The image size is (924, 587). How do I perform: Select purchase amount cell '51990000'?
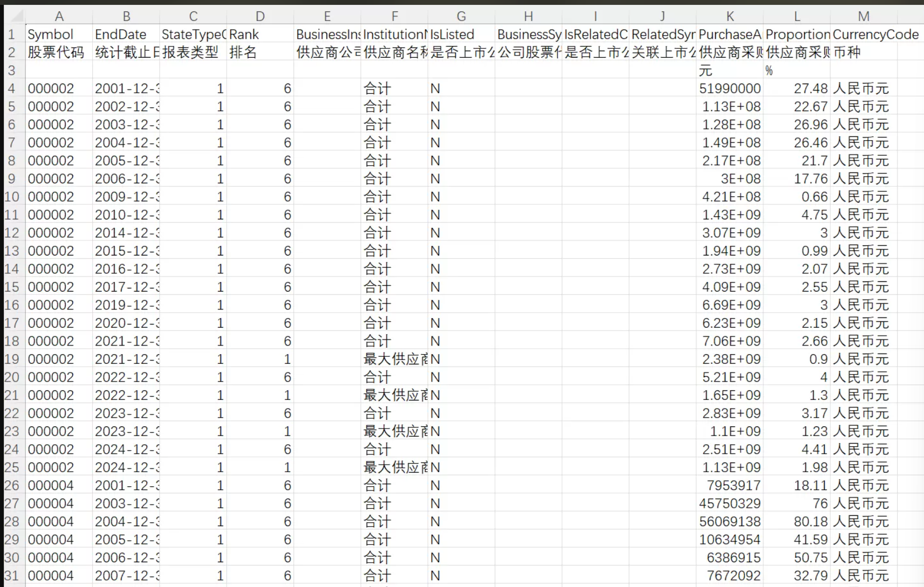(729, 88)
